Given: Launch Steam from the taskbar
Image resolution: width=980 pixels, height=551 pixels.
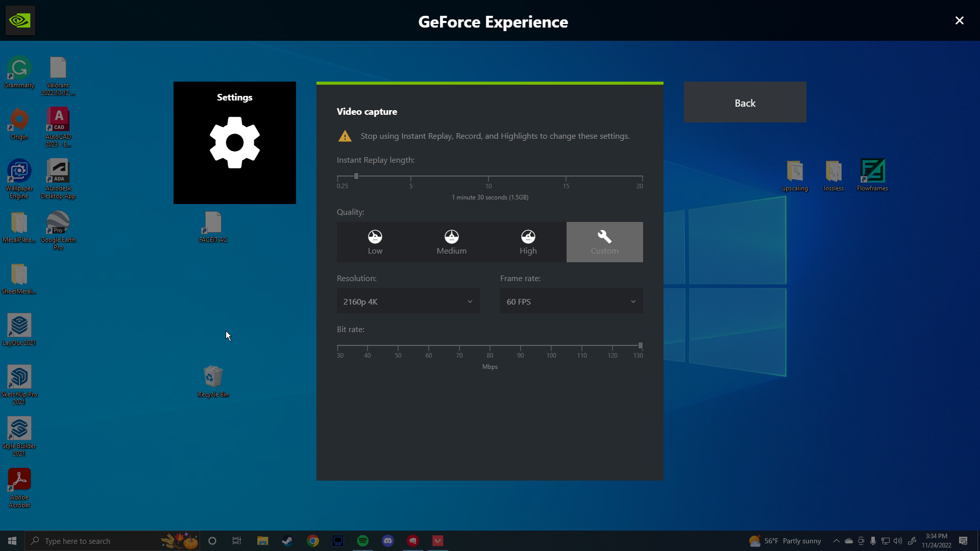Looking at the screenshot, I should [x=287, y=541].
